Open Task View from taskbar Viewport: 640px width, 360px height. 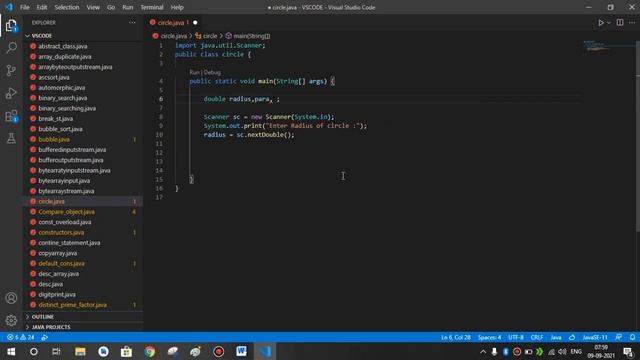(56, 351)
